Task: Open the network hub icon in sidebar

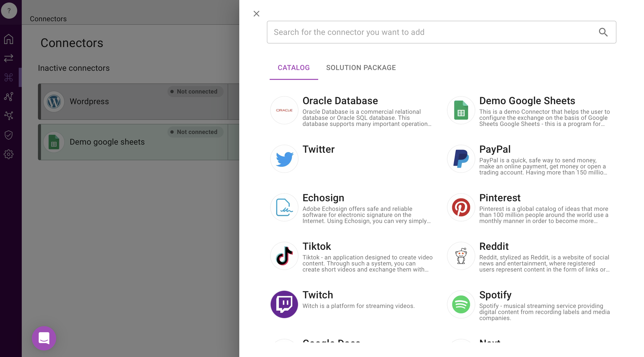Action: coord(9,116)
